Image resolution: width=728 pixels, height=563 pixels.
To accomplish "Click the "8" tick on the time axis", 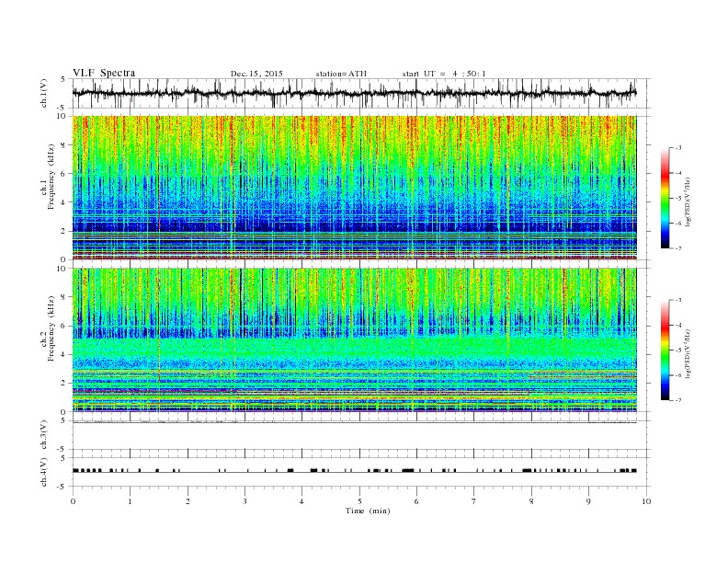I will [531, 501].
